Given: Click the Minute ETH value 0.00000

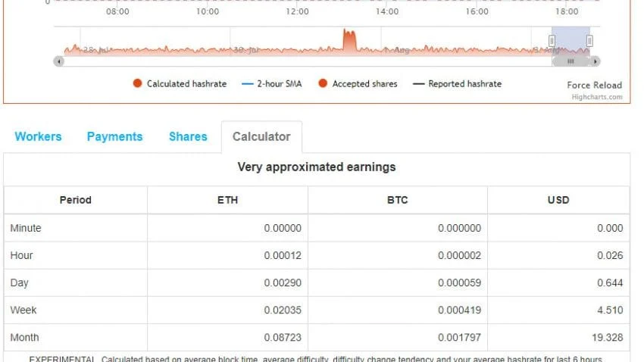Looking at the screenshot, I should 283,228.
